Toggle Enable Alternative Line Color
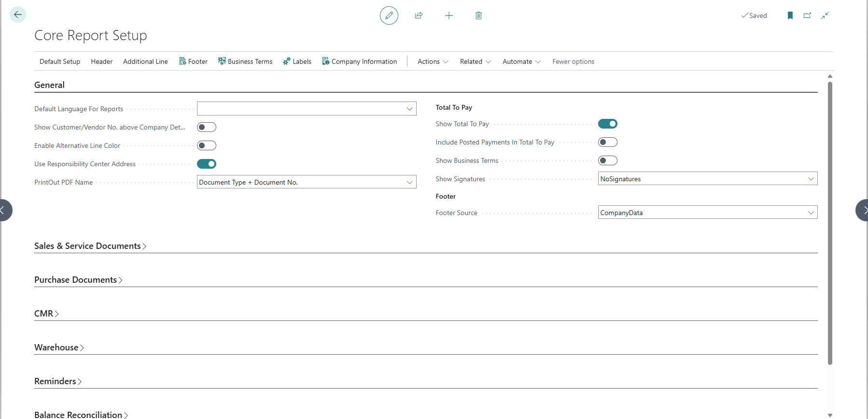Viewport: 868px width, 419px height. [x=207, y=145]
